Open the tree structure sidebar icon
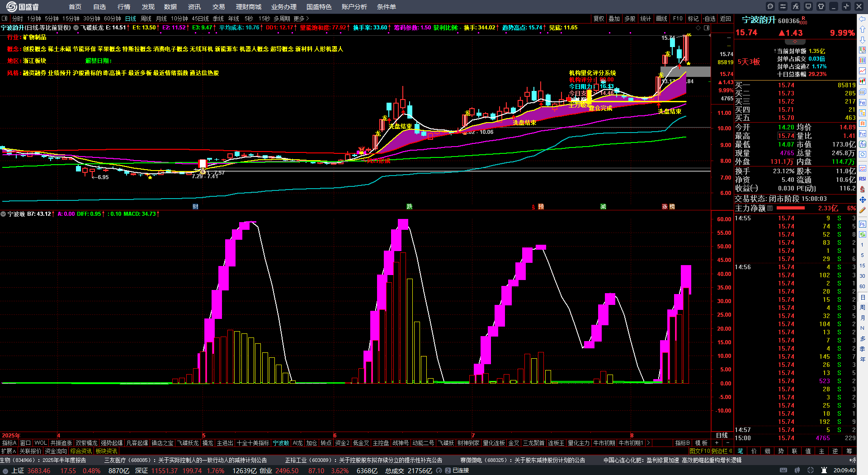This screenshot has height=475, width=868. pyautogui.click(x=863, y=113)
